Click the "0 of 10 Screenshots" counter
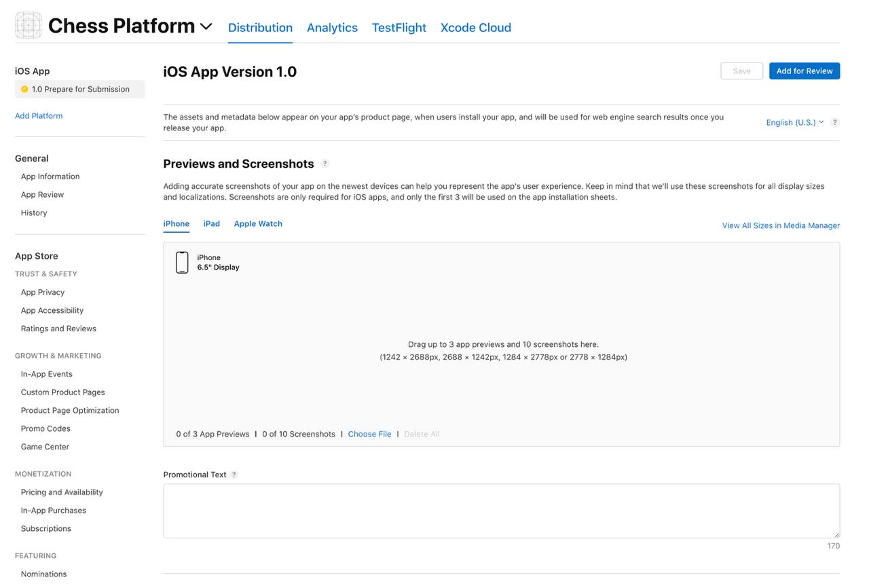The image size is (869, 588). [299, 434]
